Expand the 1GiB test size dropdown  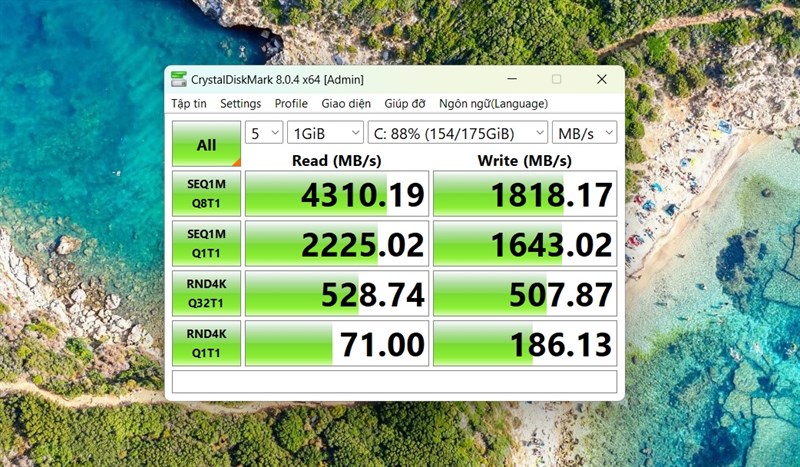click(x=325, y=133)
